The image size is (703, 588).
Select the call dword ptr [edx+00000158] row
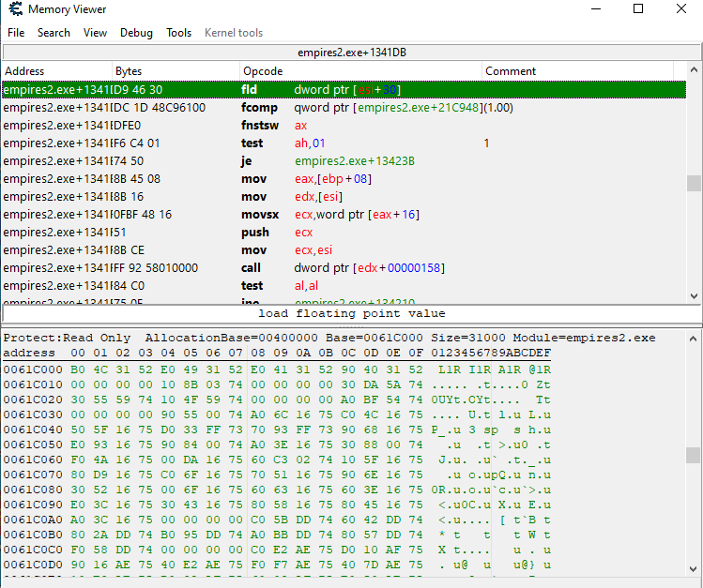pos(344,268)
